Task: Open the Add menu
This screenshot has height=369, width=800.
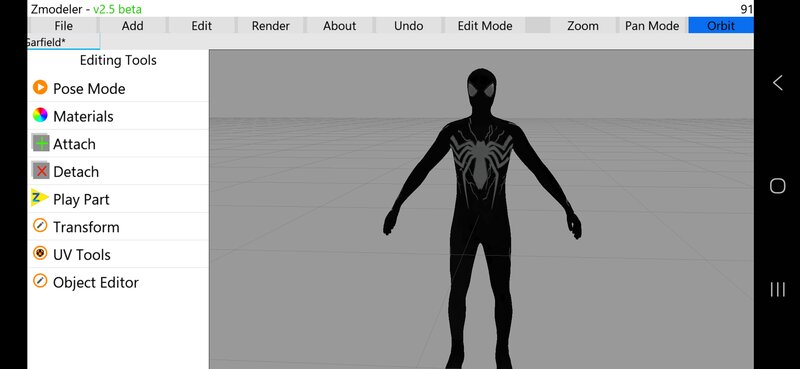Action: click(133, 26)
